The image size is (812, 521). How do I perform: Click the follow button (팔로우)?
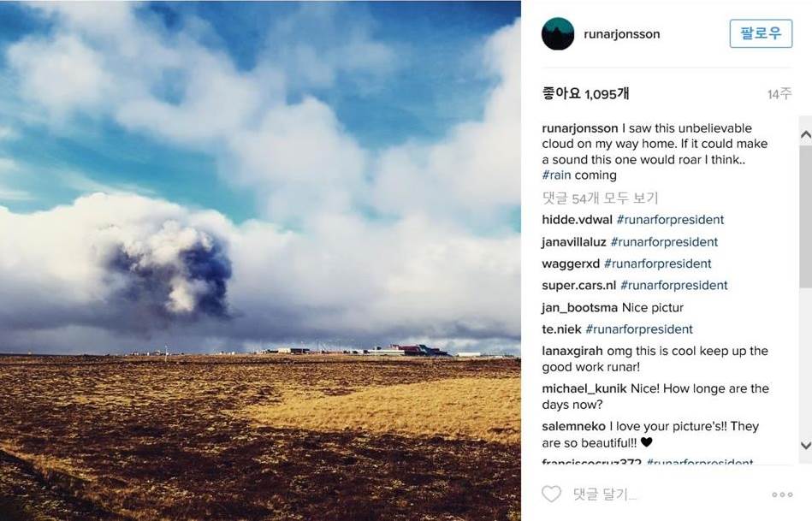coord(761,33)
